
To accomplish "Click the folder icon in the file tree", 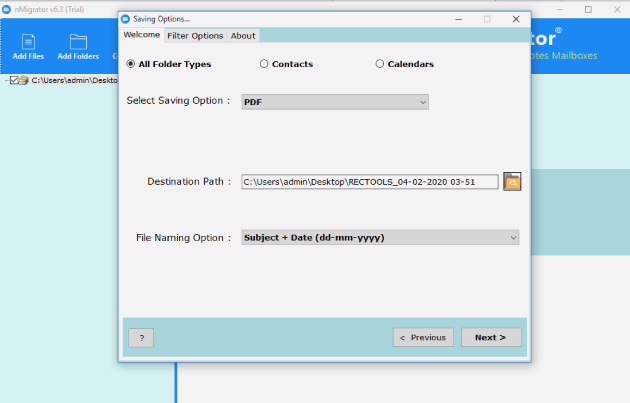I will (25, 80).
